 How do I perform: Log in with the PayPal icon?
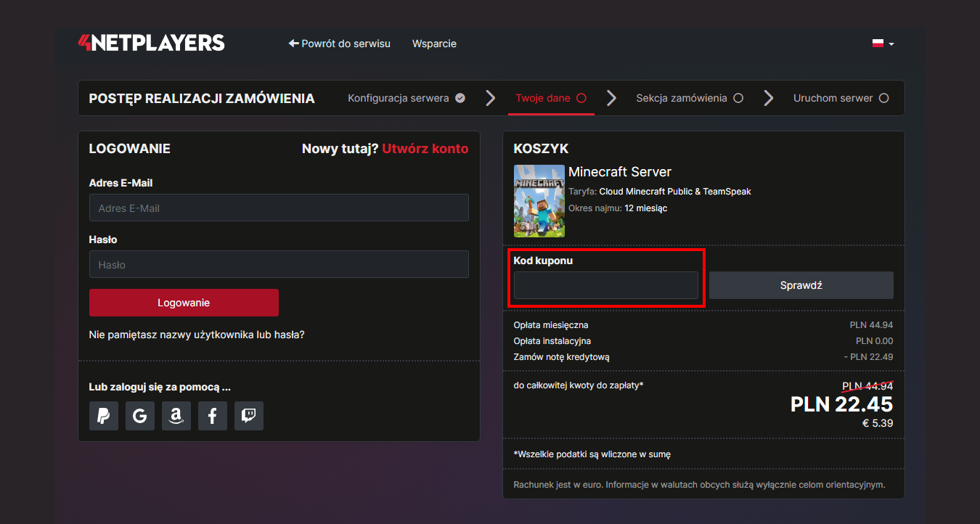104,416
